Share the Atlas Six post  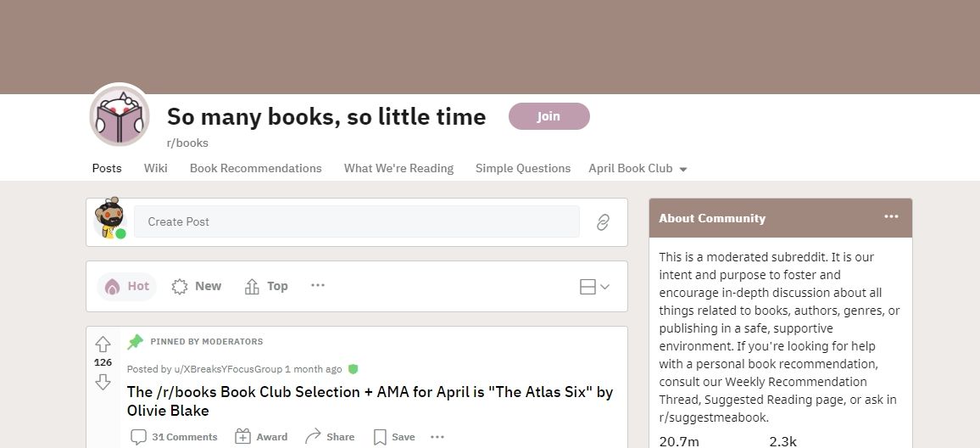point(330,437)
